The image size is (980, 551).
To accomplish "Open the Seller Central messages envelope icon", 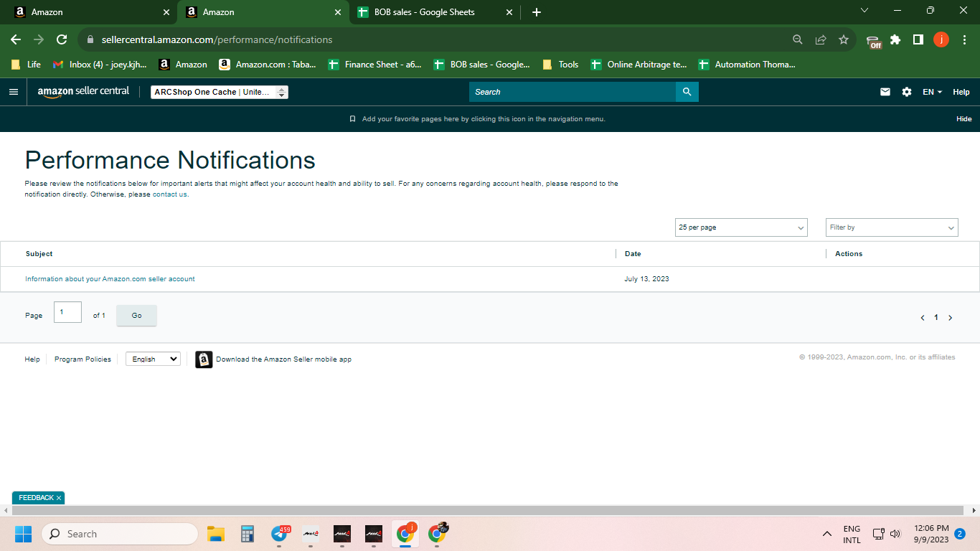I will (x=885, y=92).
